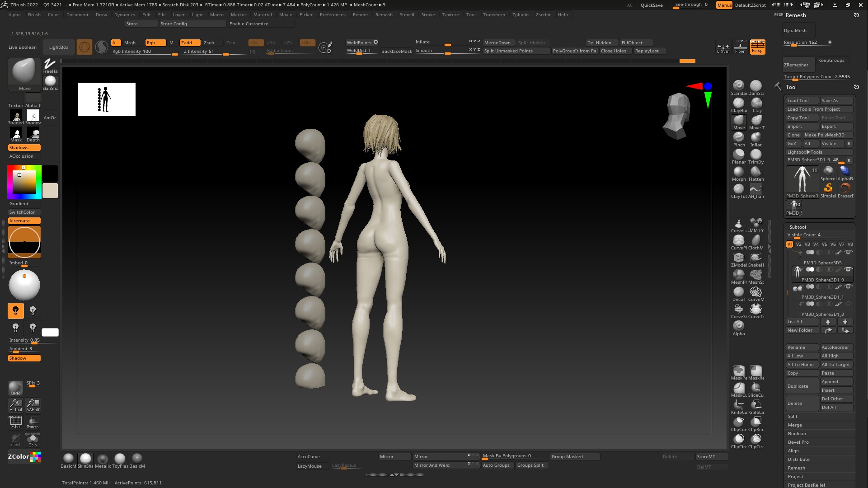Open the Stroke menu
This screenshot has width=868, height=488.
[x=427, y=14]
